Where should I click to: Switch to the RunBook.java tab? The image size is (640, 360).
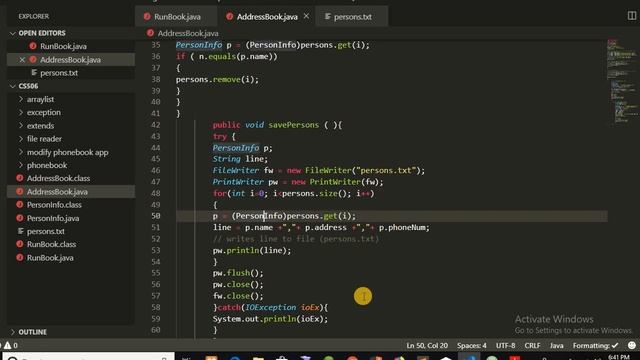pyautogui.click(x=176, y=17)
